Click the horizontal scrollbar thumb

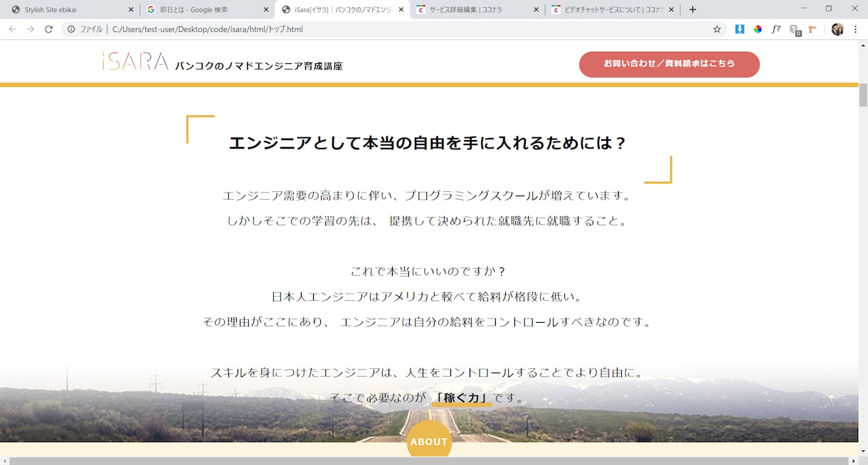[x=428, y=461]
